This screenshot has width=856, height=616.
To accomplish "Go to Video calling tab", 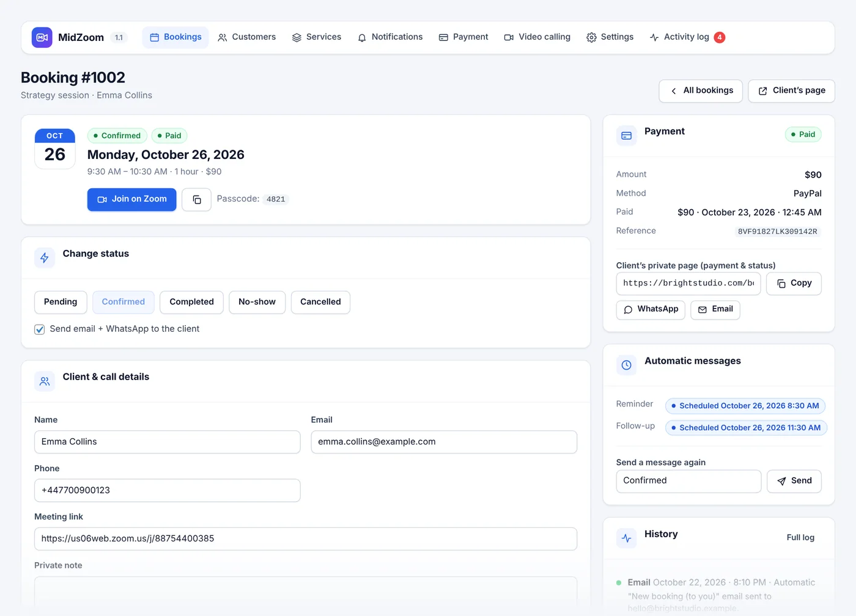I will point(537,37).
